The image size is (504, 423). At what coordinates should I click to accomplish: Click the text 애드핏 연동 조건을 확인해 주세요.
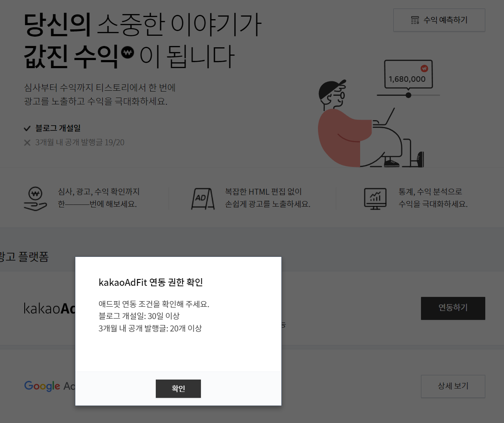pyautogui.click(x=154, y=304)
